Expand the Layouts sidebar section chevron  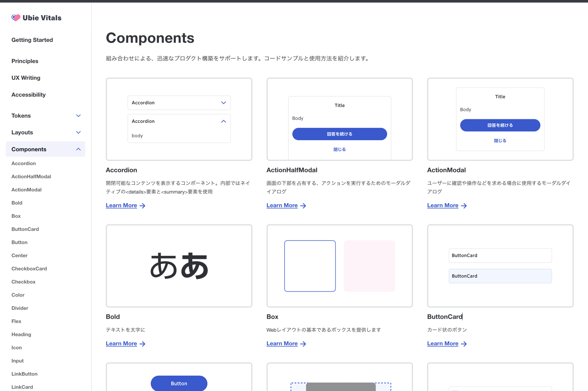click(x=78, y=132)
